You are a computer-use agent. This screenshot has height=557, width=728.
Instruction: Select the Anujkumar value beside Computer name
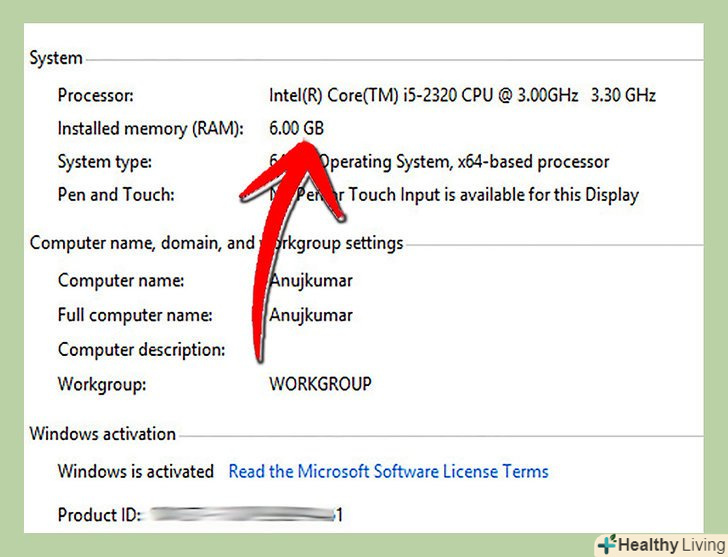pos(312,281)
